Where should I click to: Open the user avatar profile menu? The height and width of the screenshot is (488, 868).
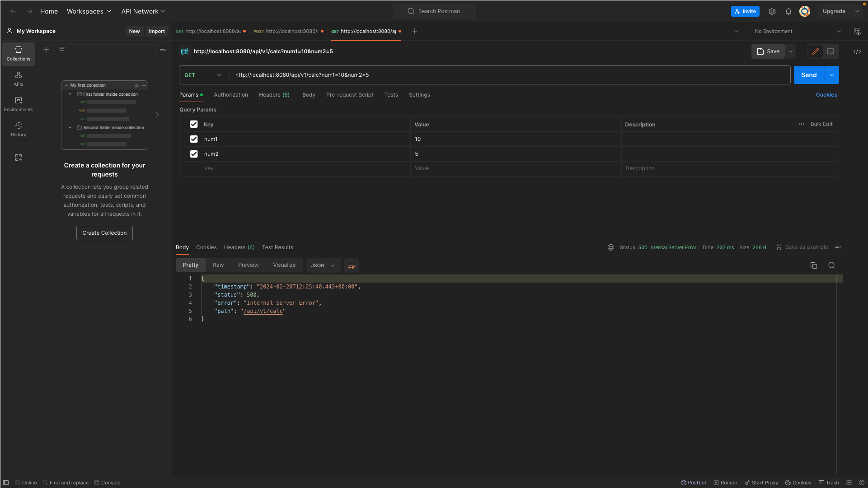[x=805, y=11]
